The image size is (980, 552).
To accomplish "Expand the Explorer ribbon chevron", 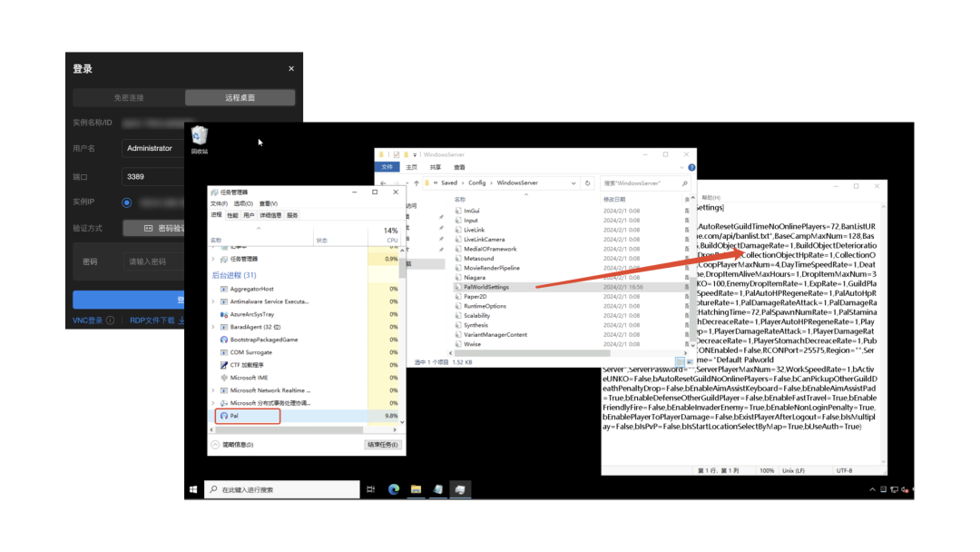I will pyautogui.click(x=681, y=168).
